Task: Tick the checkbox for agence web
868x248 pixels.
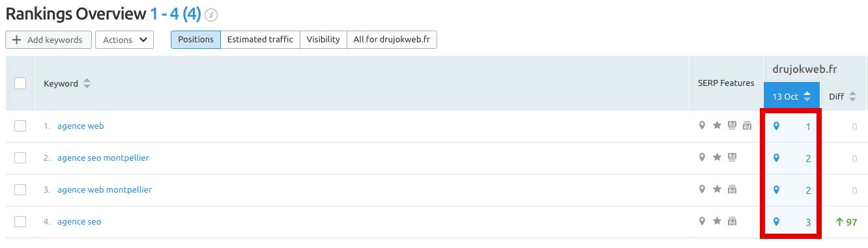Action: pyautogui.click(x=20, y=126)
